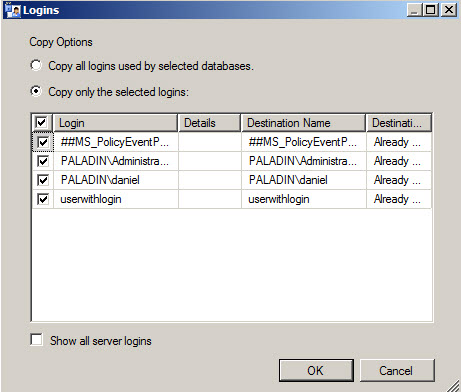
Task: Click Cancel to dismiss the dialog
Action: point(397,370)
